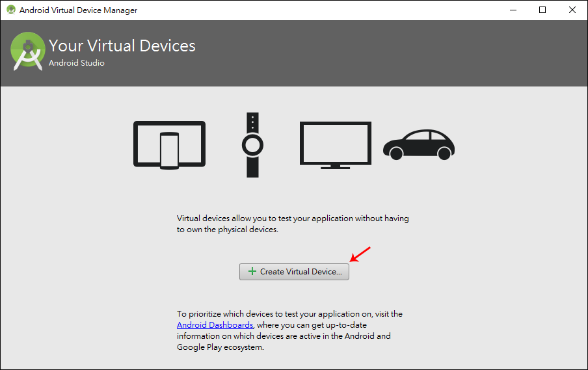
Task: Click the 'Your Virtual Devices' heading
Action: coord(122,46)
